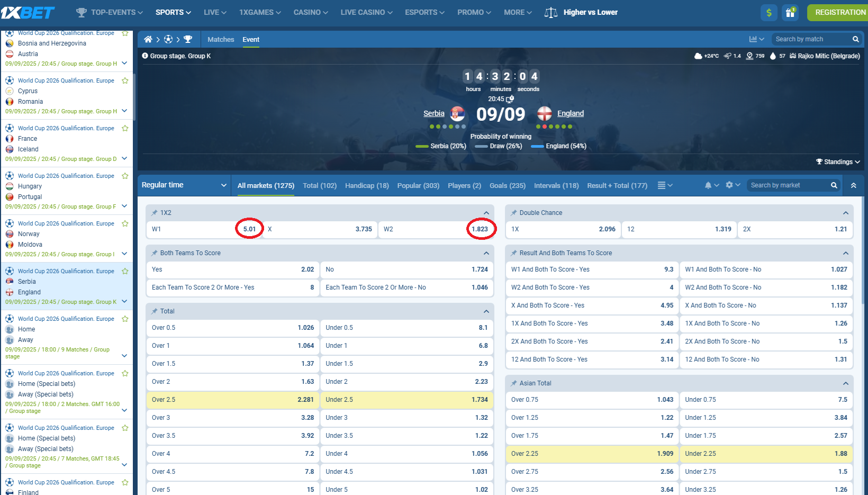The image size is (868, 495).
Task: Collapse the Double Chance section
Action: point(846,213)
